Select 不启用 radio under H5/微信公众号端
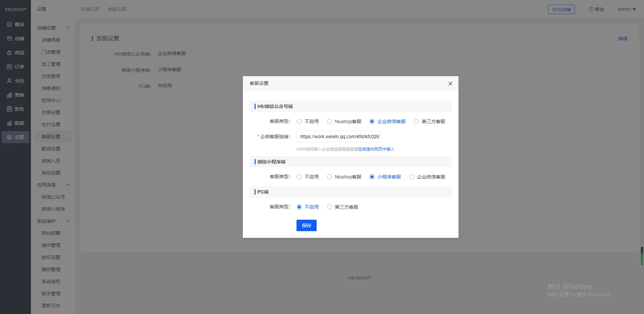644x314 pixels. 299,121
